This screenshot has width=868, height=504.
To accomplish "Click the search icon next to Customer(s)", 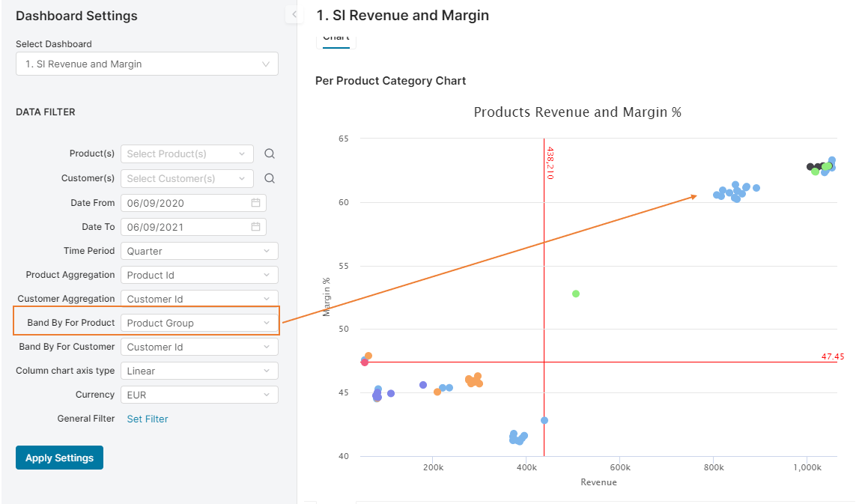I will point(270,179).
